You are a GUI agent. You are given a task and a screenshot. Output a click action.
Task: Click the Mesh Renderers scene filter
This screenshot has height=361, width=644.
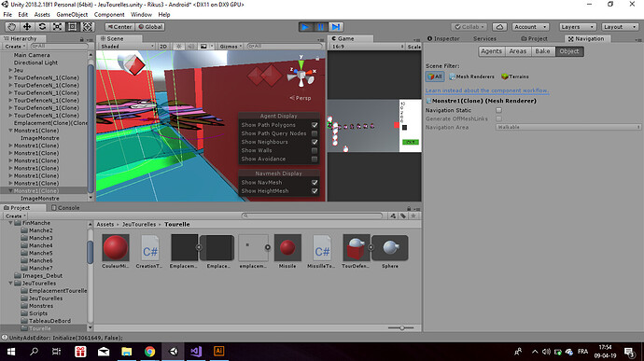pos(471,76)
